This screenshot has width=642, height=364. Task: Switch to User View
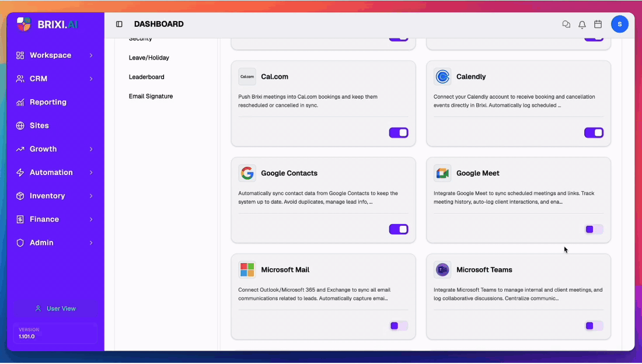coord(55,309)
